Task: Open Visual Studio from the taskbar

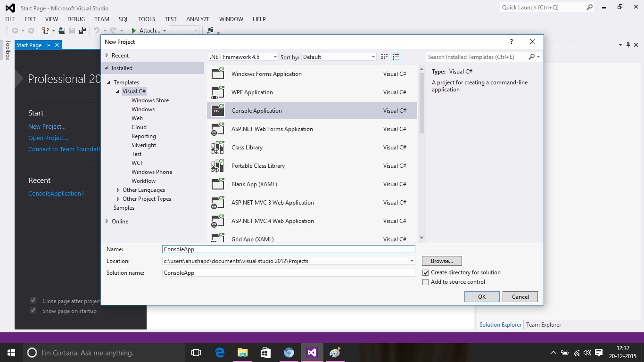Action: (x=312, y=352)
